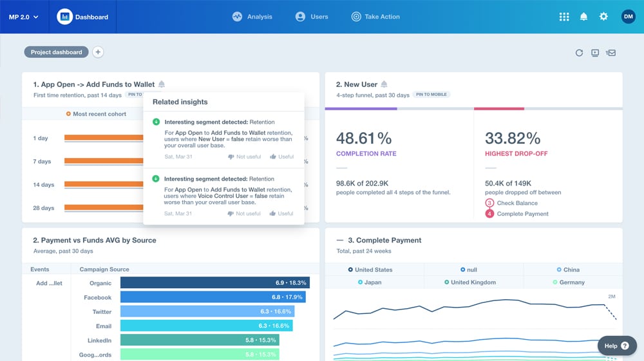Mark Voice Control User insight Useful
Viewport: 644px width, 361px height.
(281, 213)
